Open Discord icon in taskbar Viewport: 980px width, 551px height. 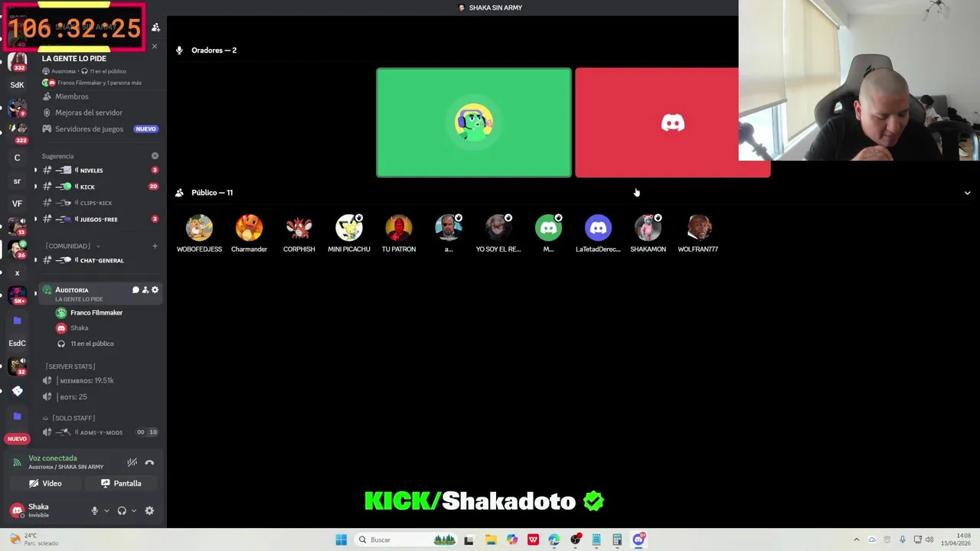(639, 540)
